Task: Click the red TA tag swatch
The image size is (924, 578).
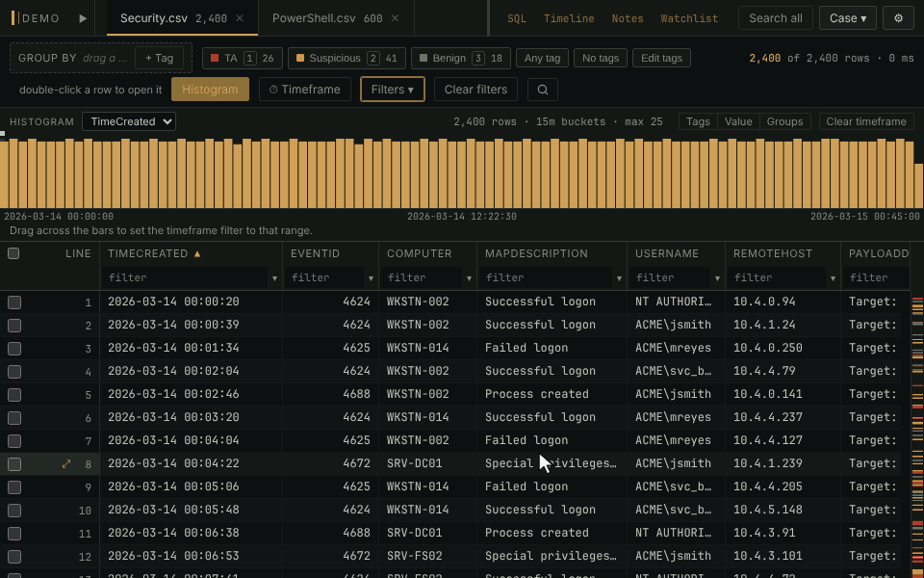Action: point(215,58)
